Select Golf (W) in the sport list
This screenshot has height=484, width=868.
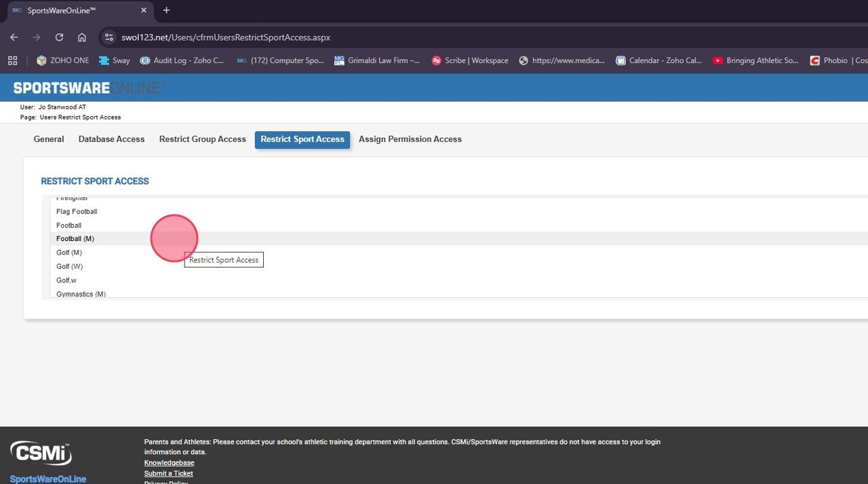point(69,267)
